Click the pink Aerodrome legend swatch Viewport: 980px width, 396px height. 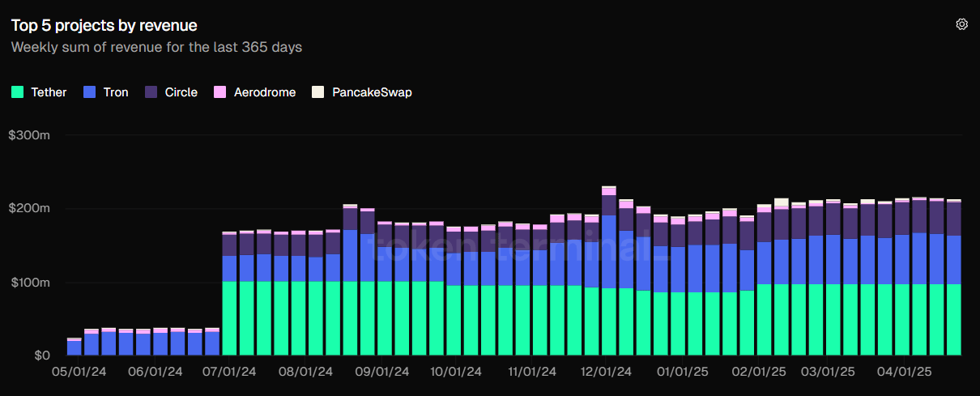(x=220, y=92)
